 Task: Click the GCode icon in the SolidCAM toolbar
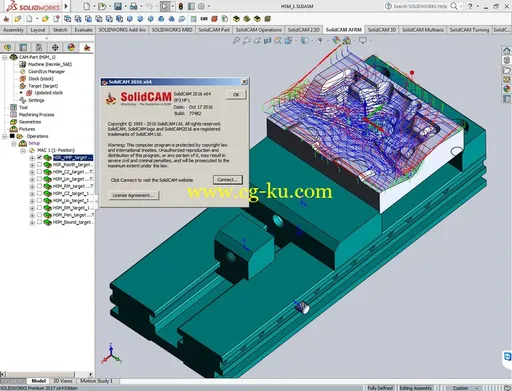204,19
